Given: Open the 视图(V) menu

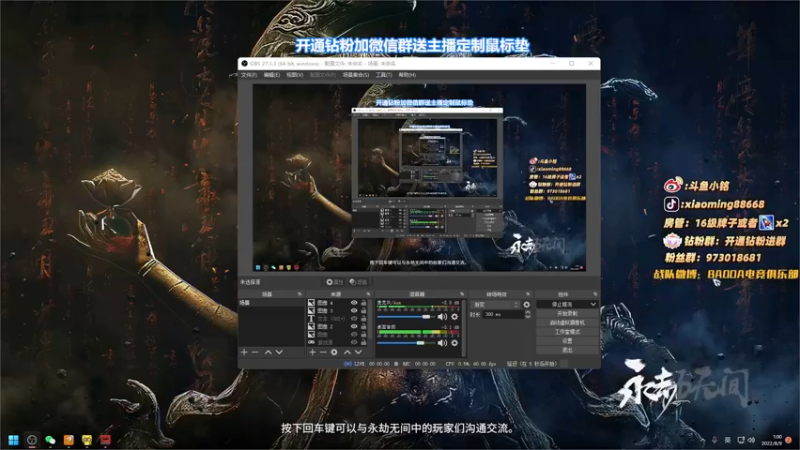Looking at the screenshot, I should point(294,75).
